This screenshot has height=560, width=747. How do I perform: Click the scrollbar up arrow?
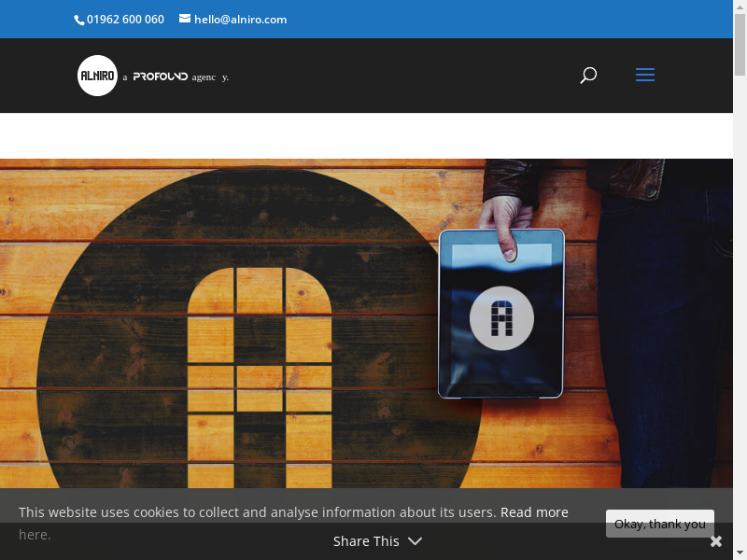tap(740, 7)
